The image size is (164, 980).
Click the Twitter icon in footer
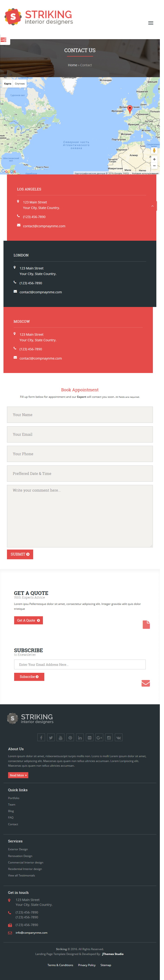[51, 738]
